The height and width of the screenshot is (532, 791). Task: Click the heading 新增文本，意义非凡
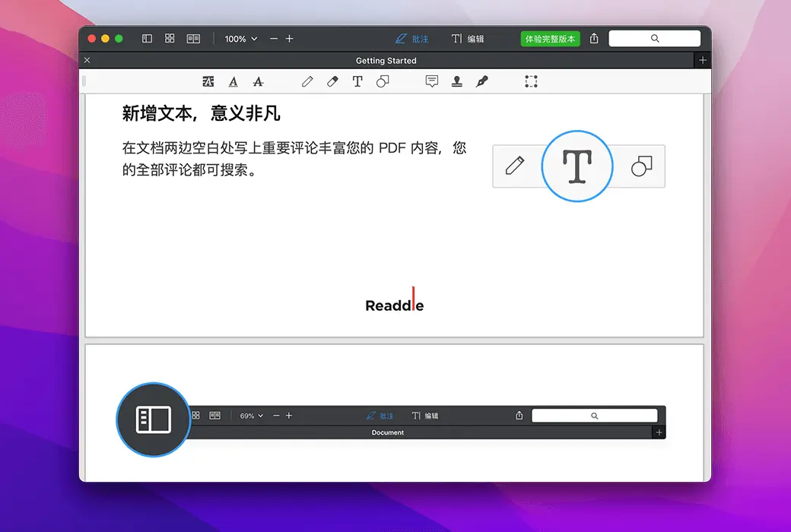[201, 113]
